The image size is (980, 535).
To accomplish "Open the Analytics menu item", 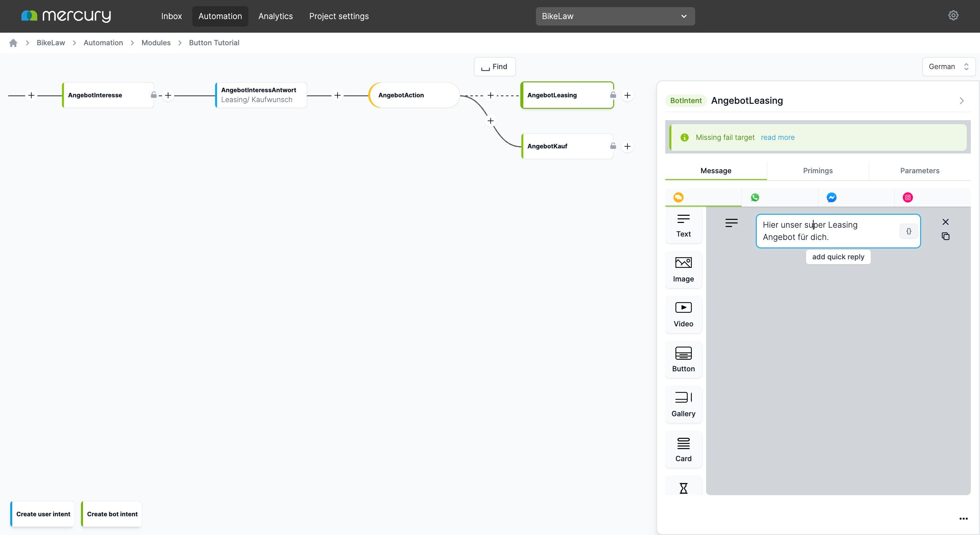I will point(275,16).
